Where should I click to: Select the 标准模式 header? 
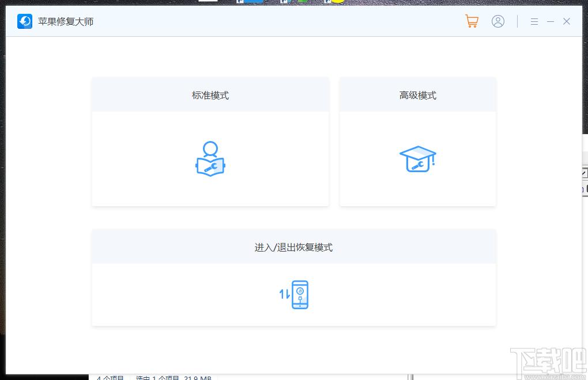[210, 96]
